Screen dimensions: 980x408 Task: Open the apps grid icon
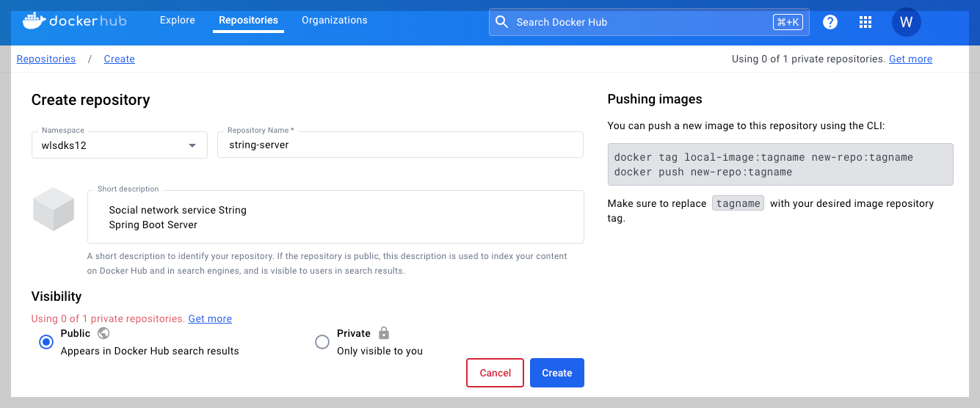(x=865, y=22)
